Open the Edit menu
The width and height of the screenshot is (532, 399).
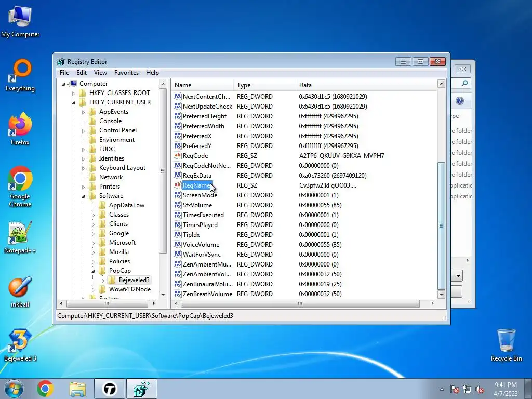coord(82,73)
